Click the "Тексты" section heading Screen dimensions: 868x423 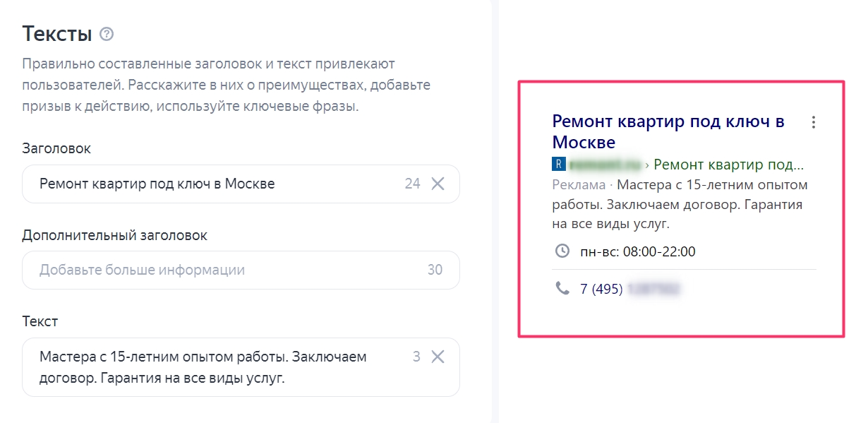(57, 34)
